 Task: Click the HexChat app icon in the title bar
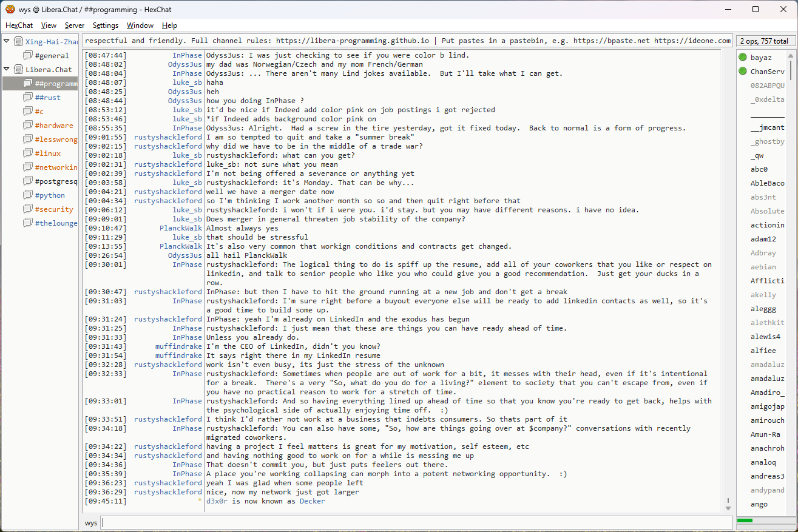[10, 9]
